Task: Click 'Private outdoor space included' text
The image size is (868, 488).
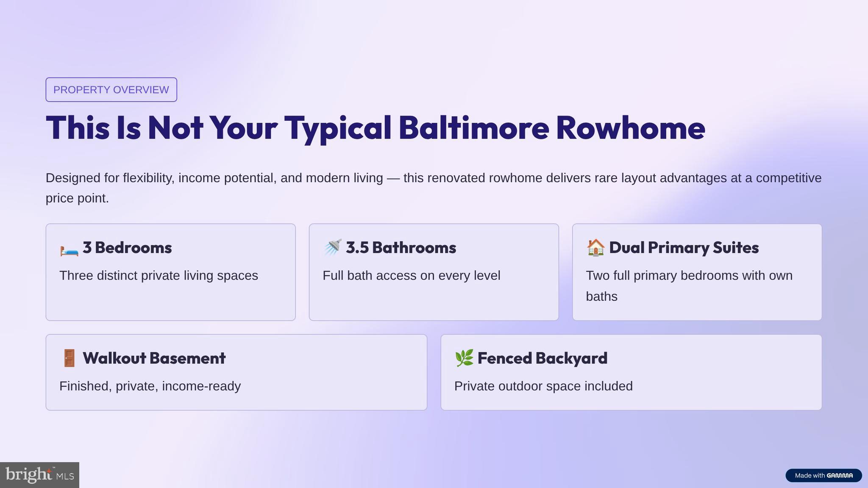Action: click(543, 386)
